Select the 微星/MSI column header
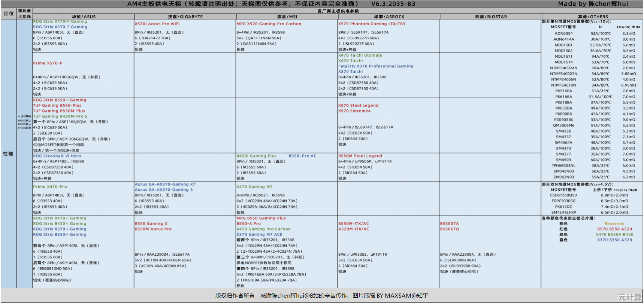 click(287, 17)
